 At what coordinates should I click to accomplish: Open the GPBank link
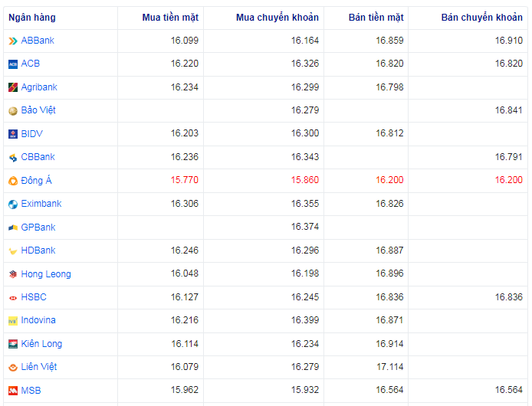(38, 227)
